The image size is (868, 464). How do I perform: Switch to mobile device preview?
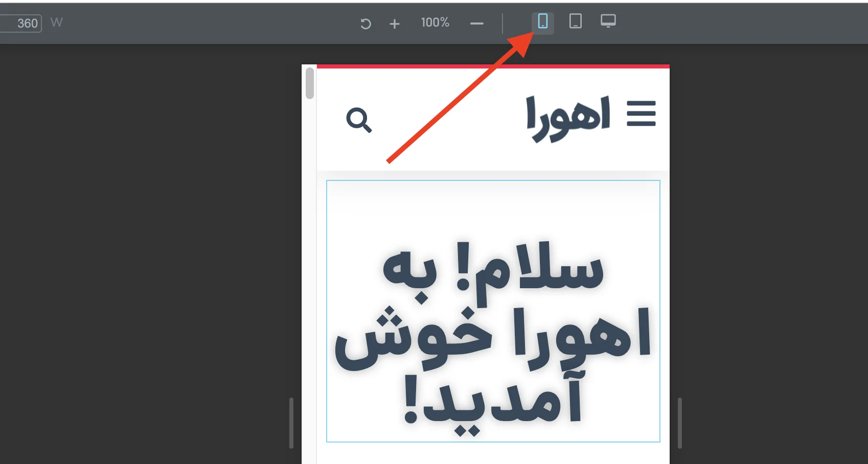click(542, 22)
